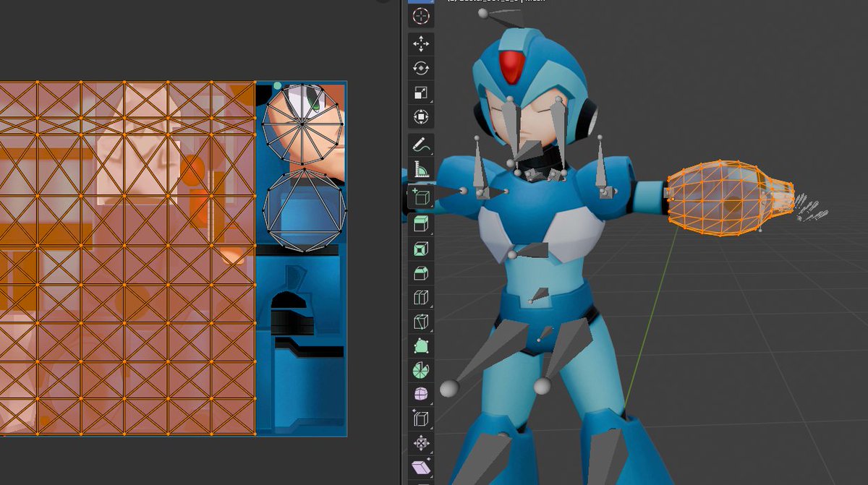This screenshot has width=868, height=485.
Task: Select the Rotate tool
Action: [421, 69]
